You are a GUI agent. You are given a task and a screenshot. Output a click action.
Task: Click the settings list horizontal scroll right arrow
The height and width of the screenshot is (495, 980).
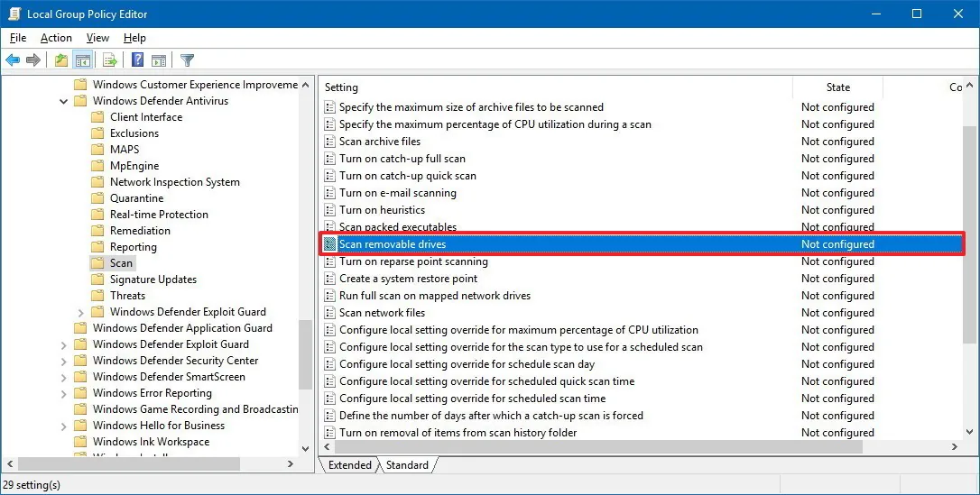pyautogui.click(x=955, y=446)
